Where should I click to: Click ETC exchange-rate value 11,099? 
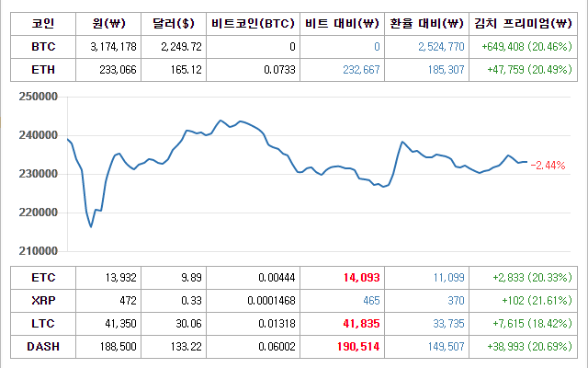point(448,278)
